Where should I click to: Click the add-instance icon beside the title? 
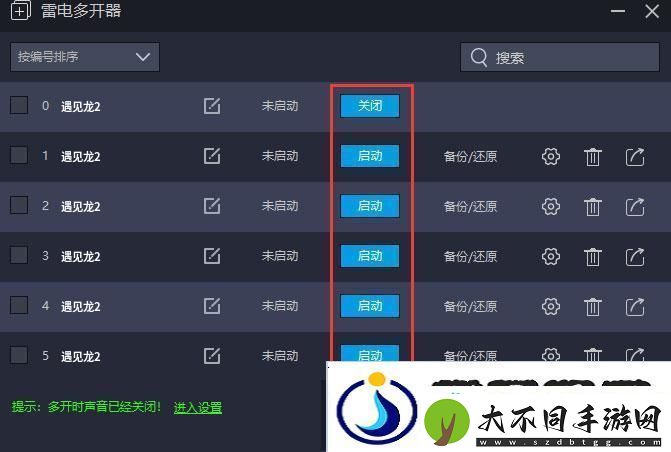tap(20, 11)
